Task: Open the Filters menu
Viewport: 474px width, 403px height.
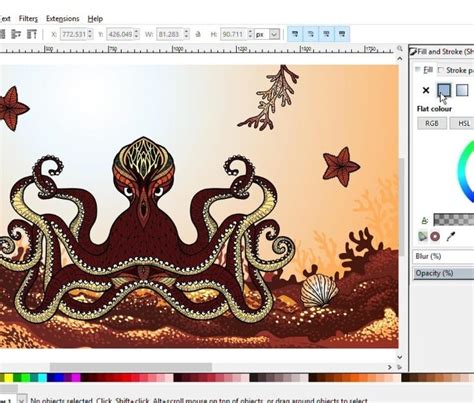Action: click(28, 19)
